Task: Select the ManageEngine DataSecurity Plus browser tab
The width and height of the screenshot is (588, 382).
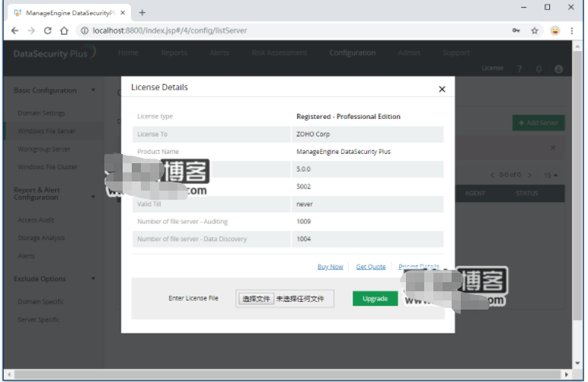Action: 69,13
